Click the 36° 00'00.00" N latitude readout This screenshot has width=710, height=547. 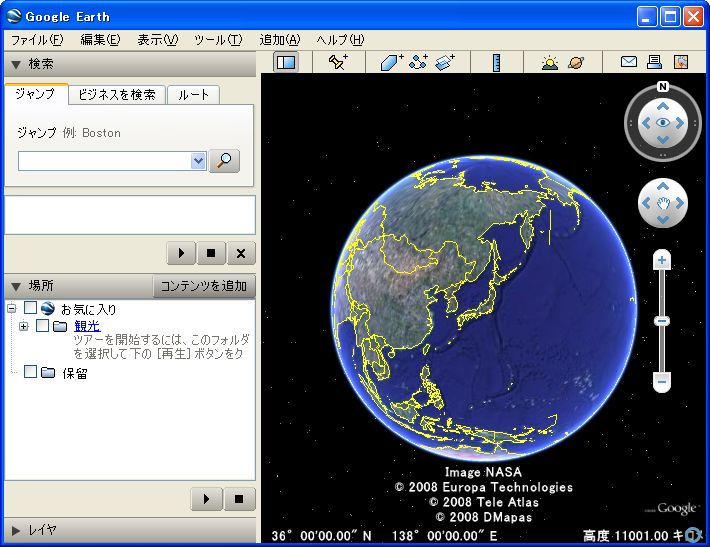click(x=321, y=536)
